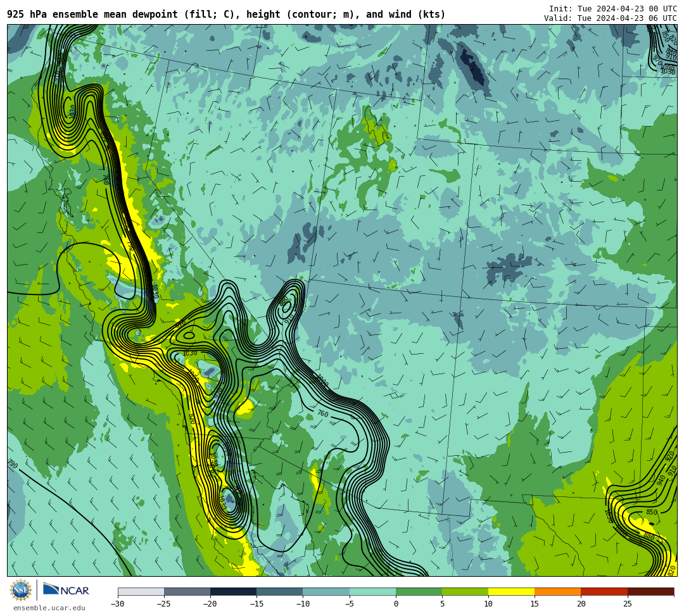Screen dimensions: 684x616
Task: Click the -10 to -5 colorbar segment
Action: 326,591
